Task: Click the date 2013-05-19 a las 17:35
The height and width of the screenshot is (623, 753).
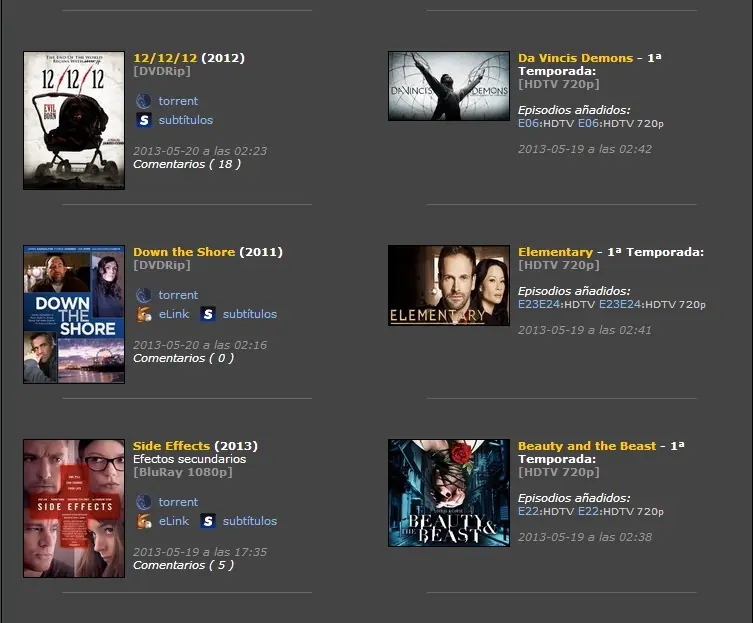Action: (200, 552)
